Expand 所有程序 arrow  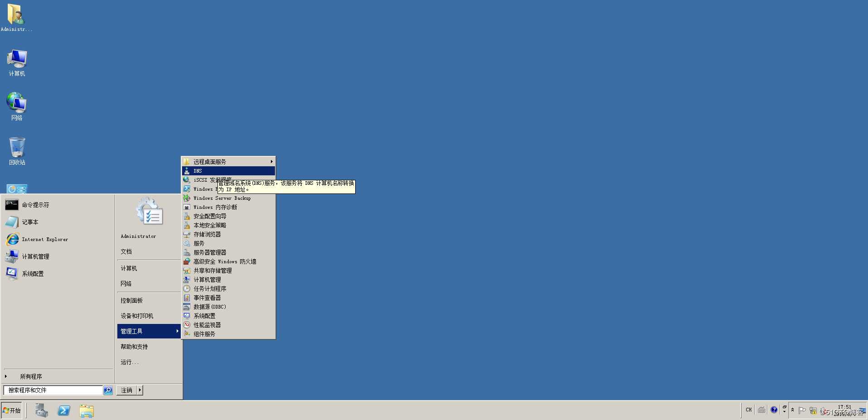coord(6,377)
